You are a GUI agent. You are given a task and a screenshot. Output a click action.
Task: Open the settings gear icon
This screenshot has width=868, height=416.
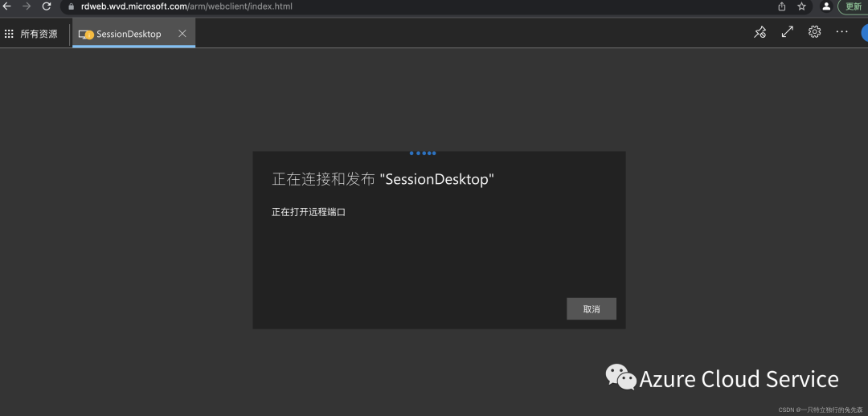pos(814,31)
